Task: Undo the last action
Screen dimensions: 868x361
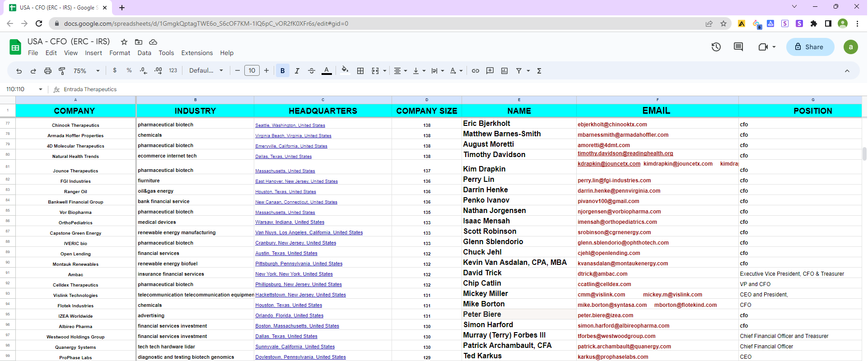Action: point(19,71)
